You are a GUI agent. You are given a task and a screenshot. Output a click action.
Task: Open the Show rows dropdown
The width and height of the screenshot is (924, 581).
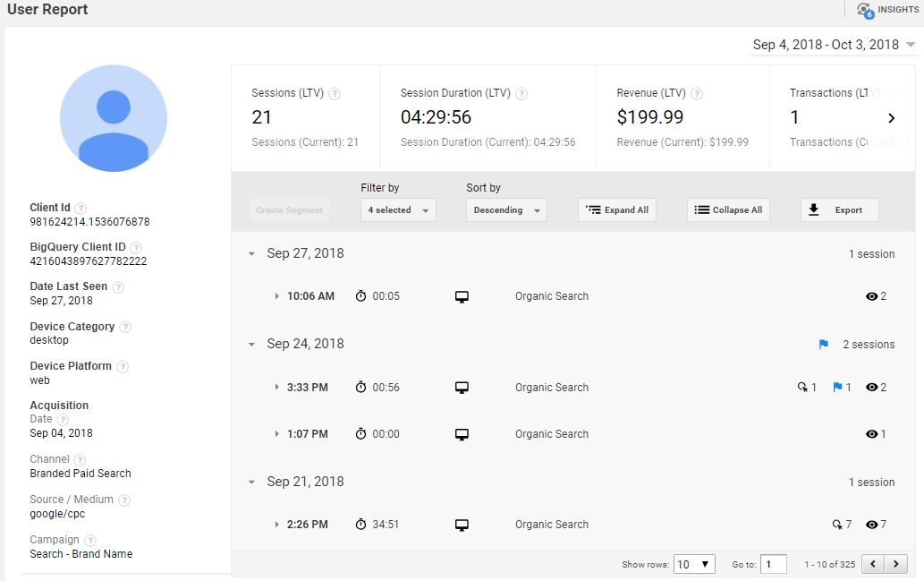click(x=694, y=564)
